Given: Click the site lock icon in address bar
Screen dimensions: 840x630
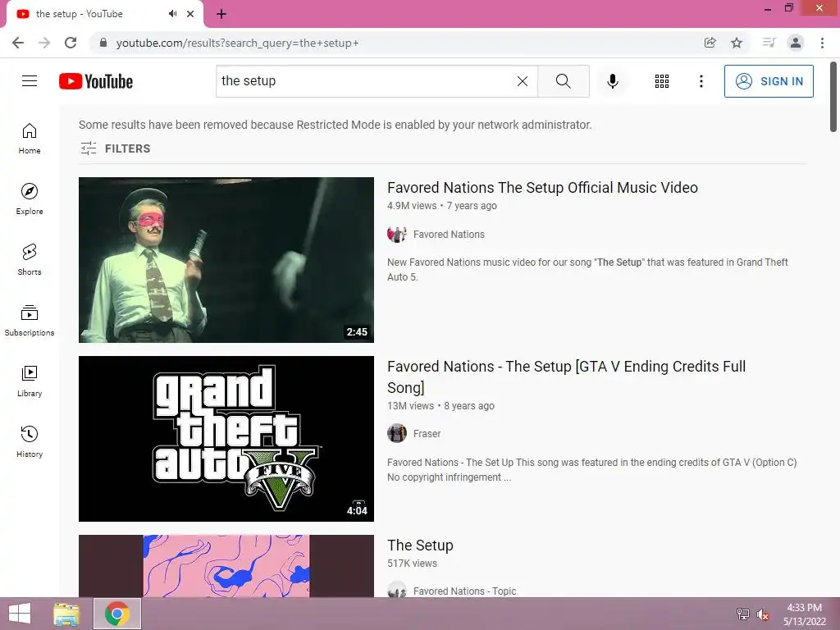Looking at the screenshot, I should coord(103,43).
